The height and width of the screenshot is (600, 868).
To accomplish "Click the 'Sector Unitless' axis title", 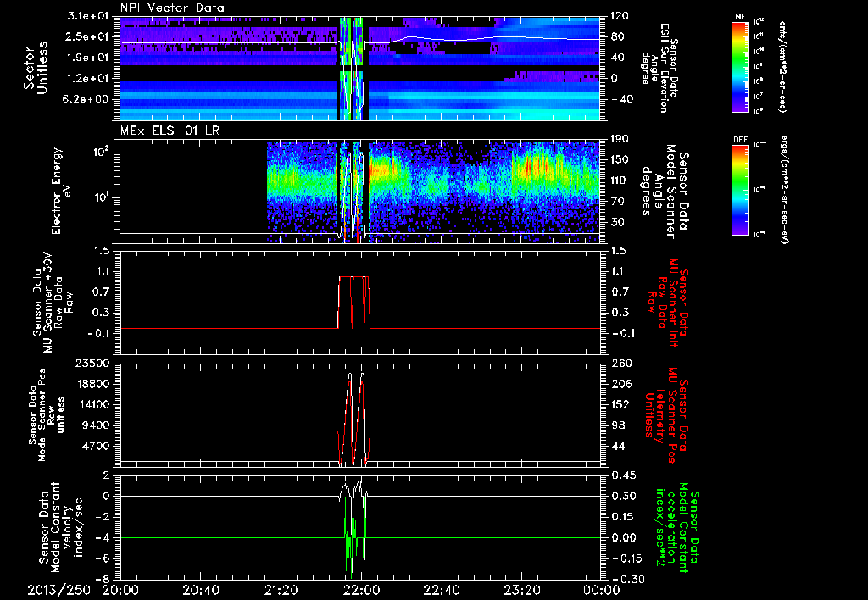I will pos(36,68).
